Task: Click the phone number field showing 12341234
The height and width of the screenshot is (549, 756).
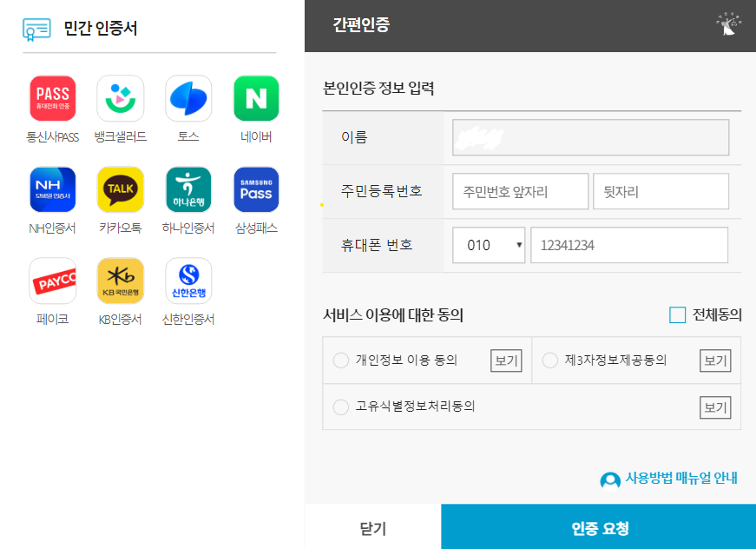Action: (x=629, y=245)
